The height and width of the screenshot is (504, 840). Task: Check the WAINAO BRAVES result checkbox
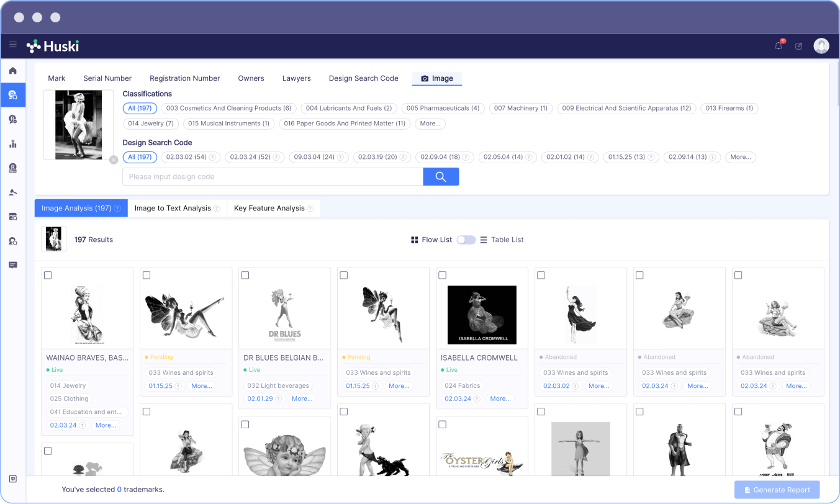click(x=48, y=274)
